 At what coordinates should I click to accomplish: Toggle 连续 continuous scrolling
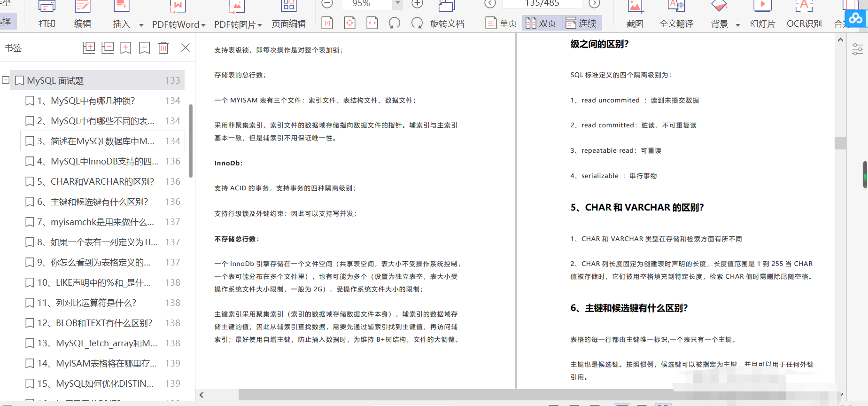(x=581, y=23)
